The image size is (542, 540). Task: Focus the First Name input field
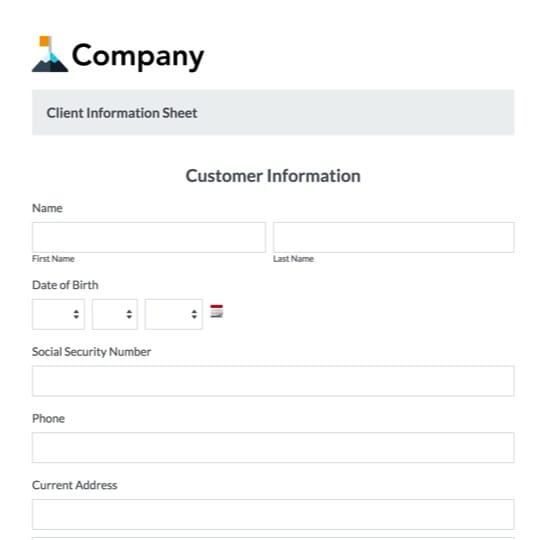[149, 238]
